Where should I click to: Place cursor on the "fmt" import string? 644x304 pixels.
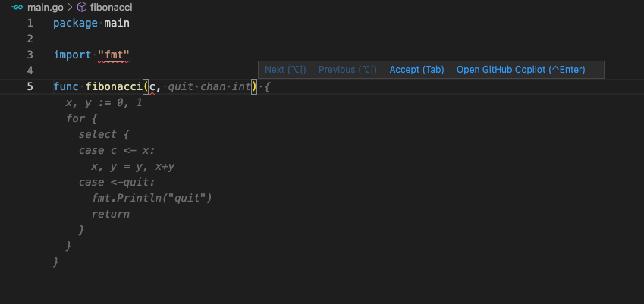tap(114, 55)
